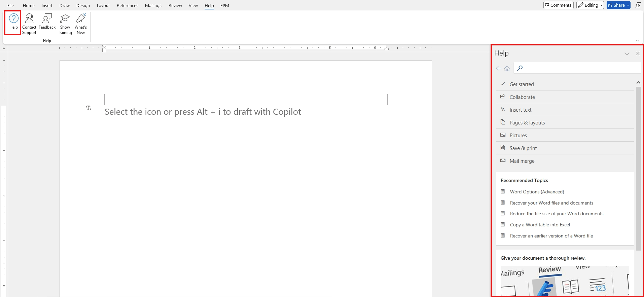Open Word Options (Advanced) article

(537, 192)
